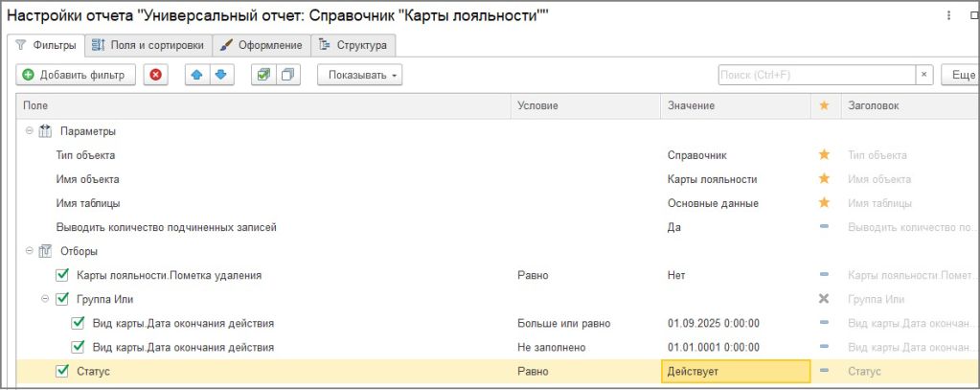Collapse the Параметры group
The height and width of the screenshot is (390, 980).
(x=29, y=131)
